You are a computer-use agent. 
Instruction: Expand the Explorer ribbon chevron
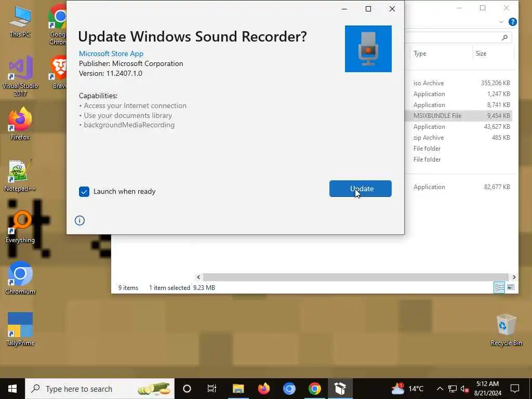[501, 22]
